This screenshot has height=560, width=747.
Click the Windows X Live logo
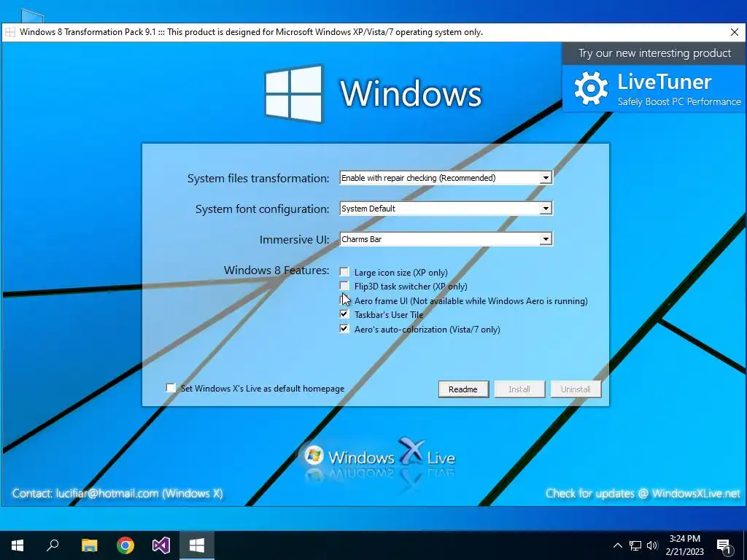click(x=379, y=456)
